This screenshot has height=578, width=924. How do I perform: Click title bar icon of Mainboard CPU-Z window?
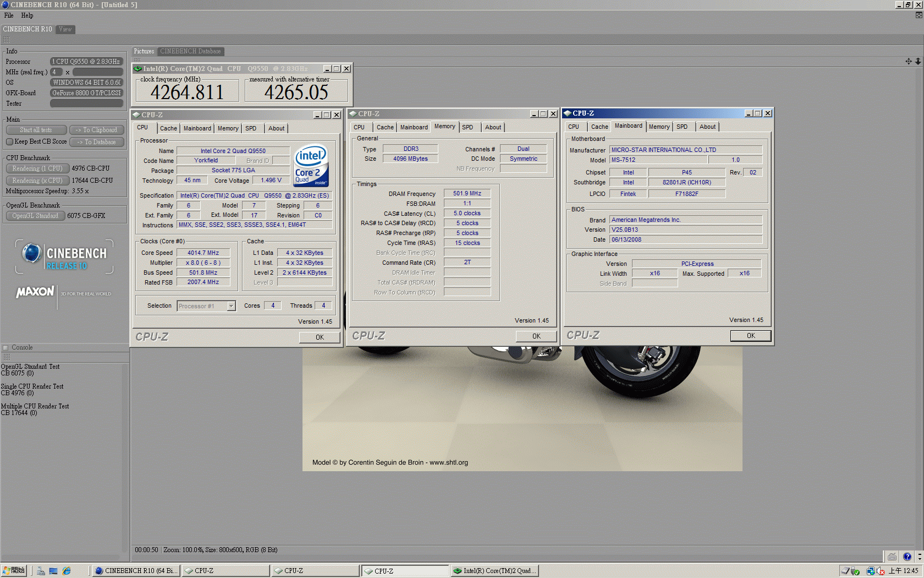(x=568, y=113)
